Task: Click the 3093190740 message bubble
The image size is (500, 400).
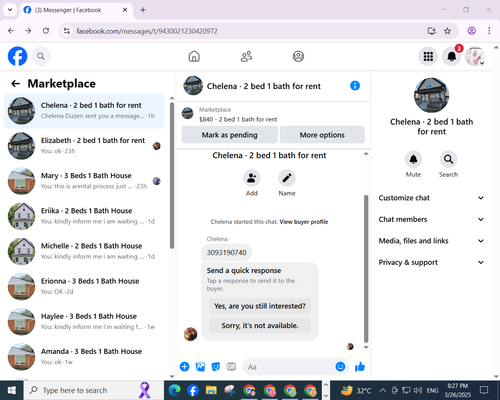Action: tap(226, 252)
